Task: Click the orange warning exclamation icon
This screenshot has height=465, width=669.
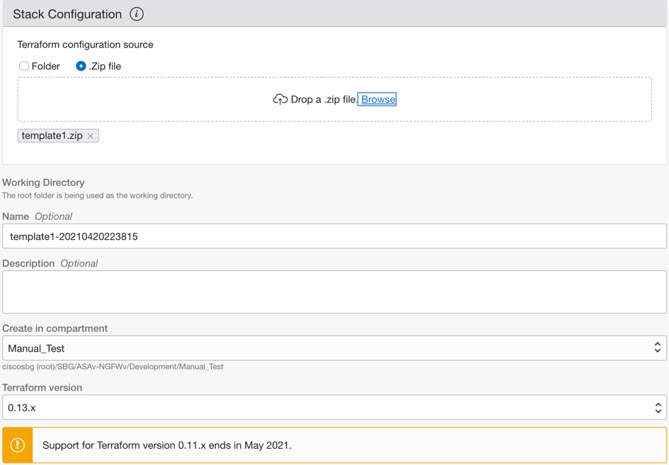Action: tap(17, 445)
